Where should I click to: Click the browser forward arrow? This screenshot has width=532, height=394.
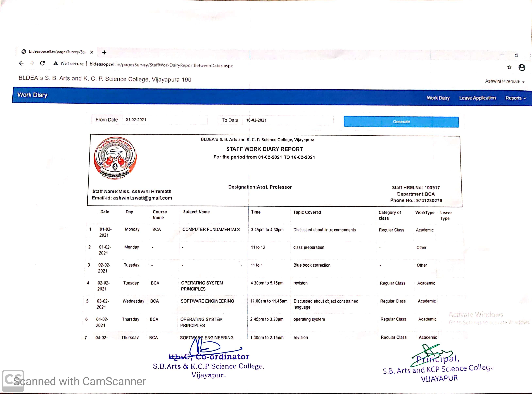(32, 63)
